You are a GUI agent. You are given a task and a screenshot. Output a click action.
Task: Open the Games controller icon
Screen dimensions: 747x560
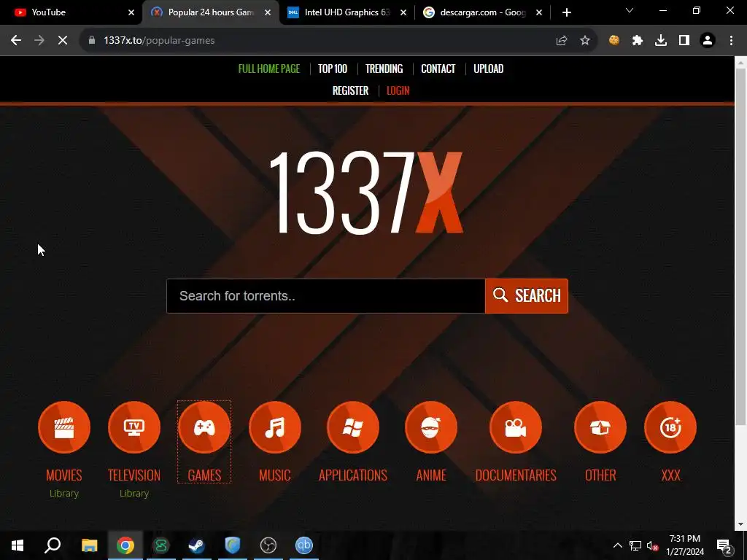pyautogui.click(x=204, y=427)
